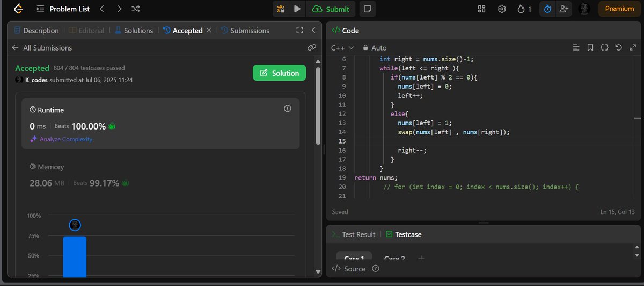
Task: Click the return nums line
Action: [x=376, y=178]
